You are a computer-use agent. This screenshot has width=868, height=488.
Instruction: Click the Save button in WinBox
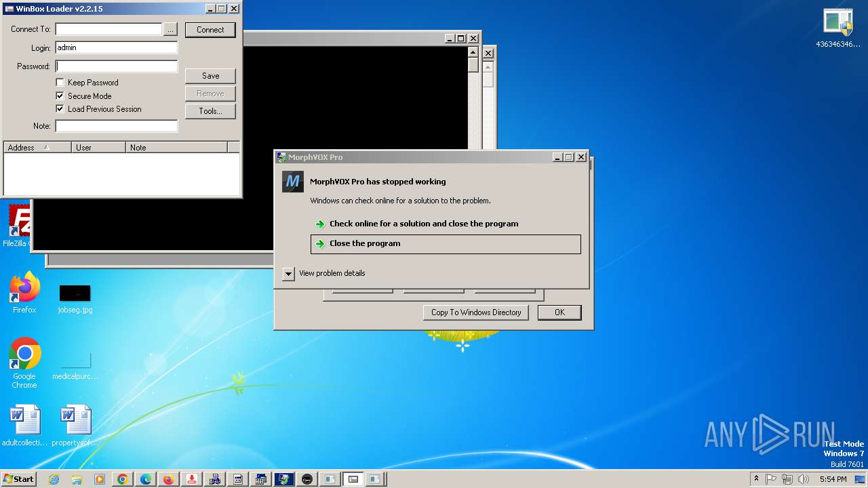pos(210,76)
